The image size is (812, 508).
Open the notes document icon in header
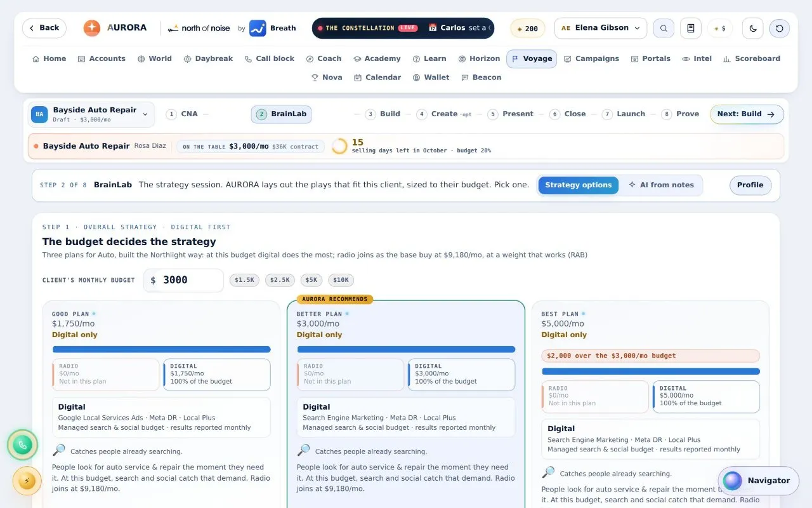pos(691,28)
